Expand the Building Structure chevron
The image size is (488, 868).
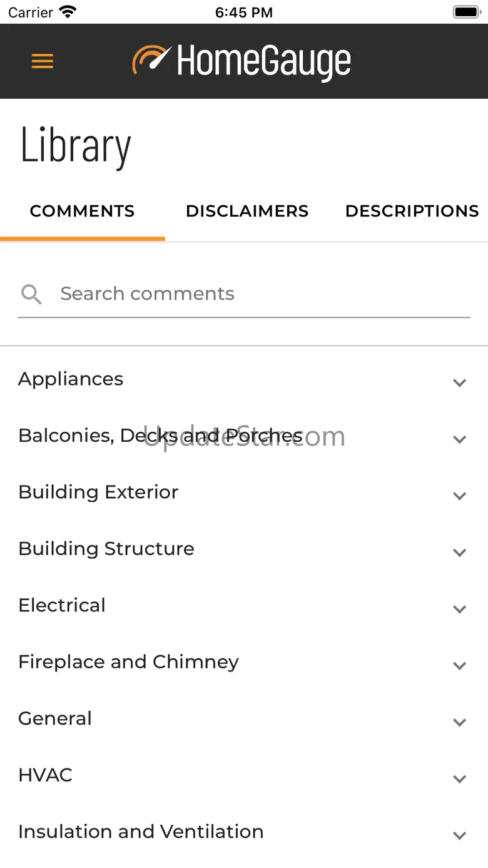(x=460, y=553)
